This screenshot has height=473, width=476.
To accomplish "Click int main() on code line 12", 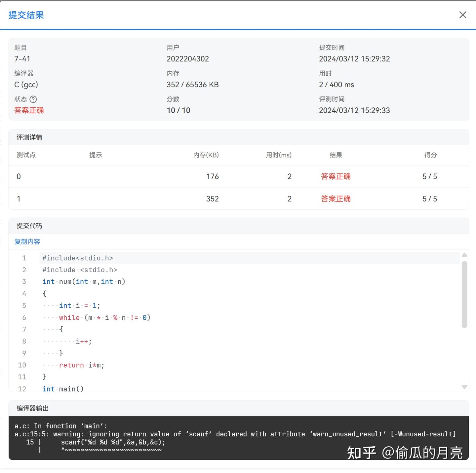I will click(63, 389).
